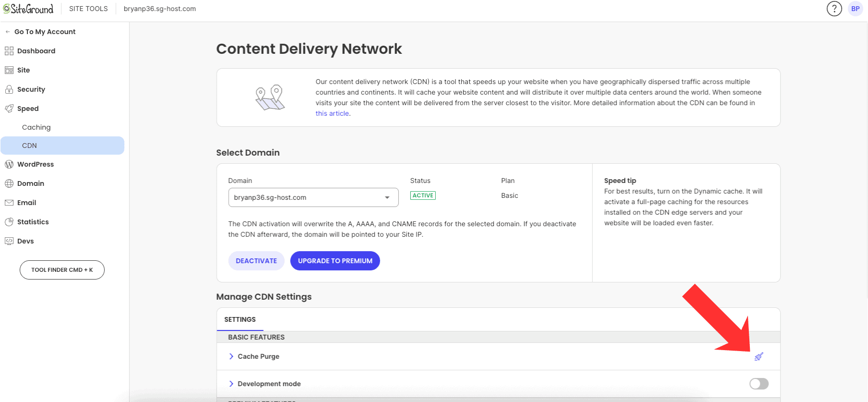Click the BASIC FEATURES section header
The height and width of the screenshot is (402, 868).
pos(257,337)
